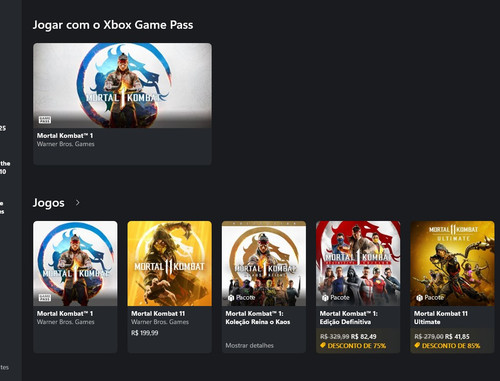Select 'Mortal Kombat™ 1: Koleção Reina o Kaos' title
Image resolution: width=500 pixels, height=381 pixels.
pyautogui.click(x=258, y=318)
